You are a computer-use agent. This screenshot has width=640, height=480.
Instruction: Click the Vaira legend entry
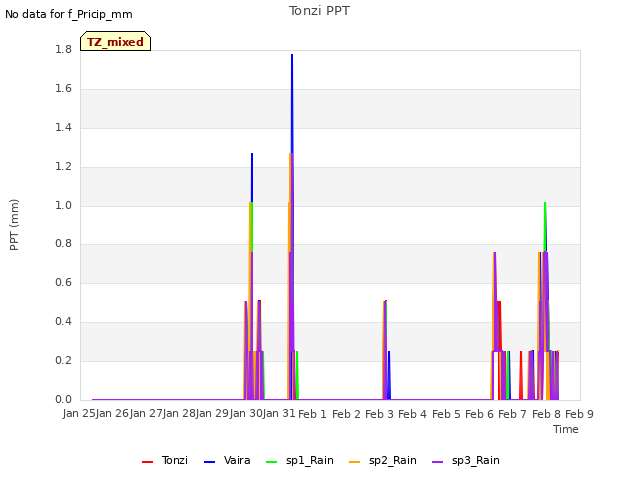click(227, 461)
